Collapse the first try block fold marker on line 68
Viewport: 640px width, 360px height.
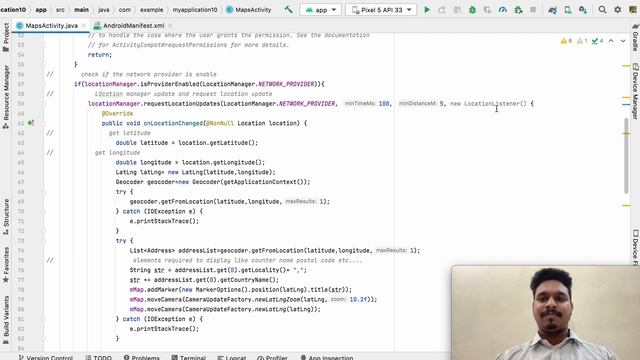point(44,192)
